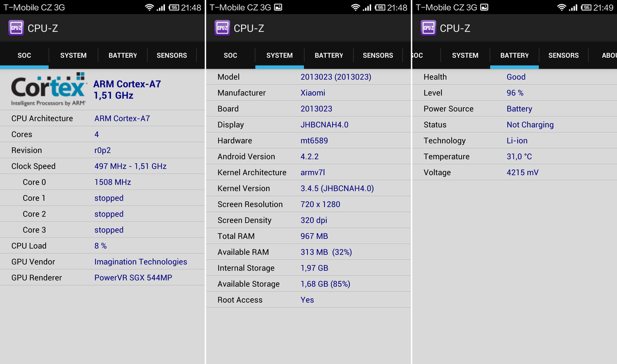Switch to SYSTEM tab from the SOC screen
The width and height of the screenshot is (617, 364).
coord(73,55)
